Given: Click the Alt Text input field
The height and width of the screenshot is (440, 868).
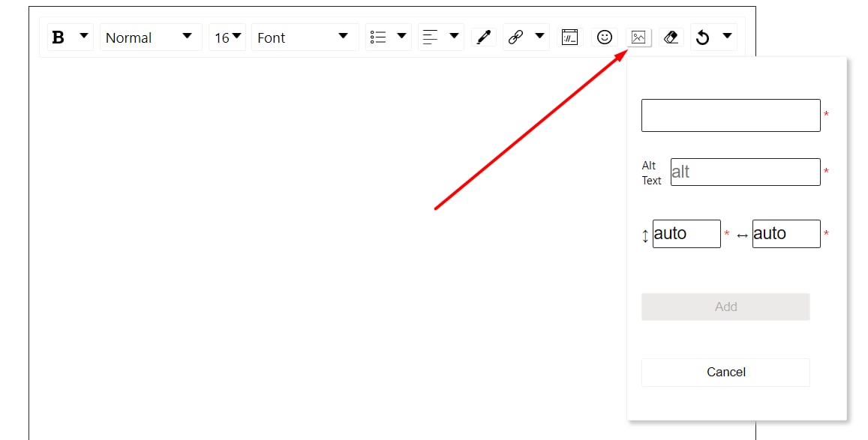Looking at the screenshot, I should tap(745, 172).
